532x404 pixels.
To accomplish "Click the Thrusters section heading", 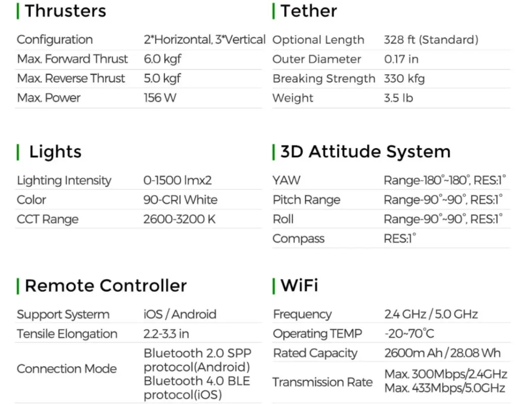I will [x=65, y=11].
